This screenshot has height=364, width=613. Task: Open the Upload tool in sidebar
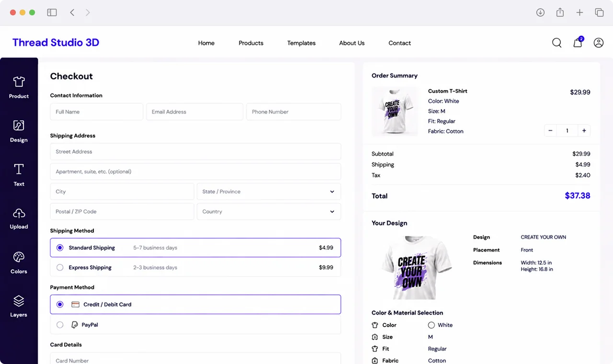pyautogui.click(x=19, y=218)
